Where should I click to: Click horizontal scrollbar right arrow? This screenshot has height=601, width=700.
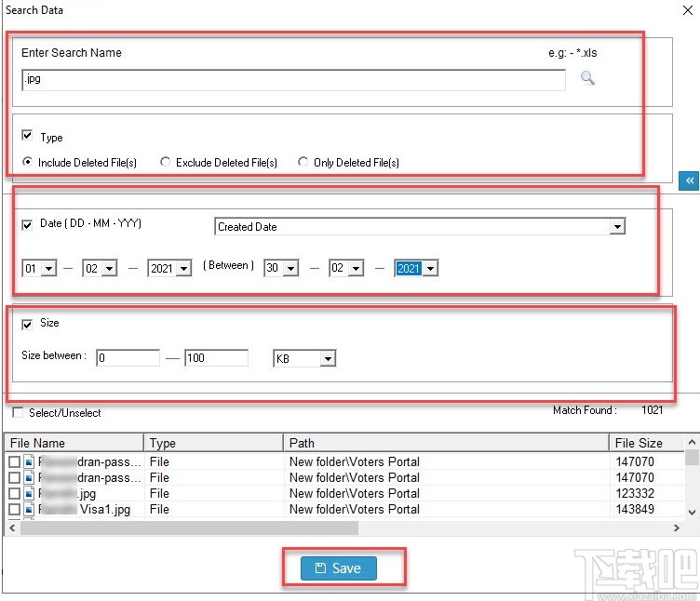point(677,528)
